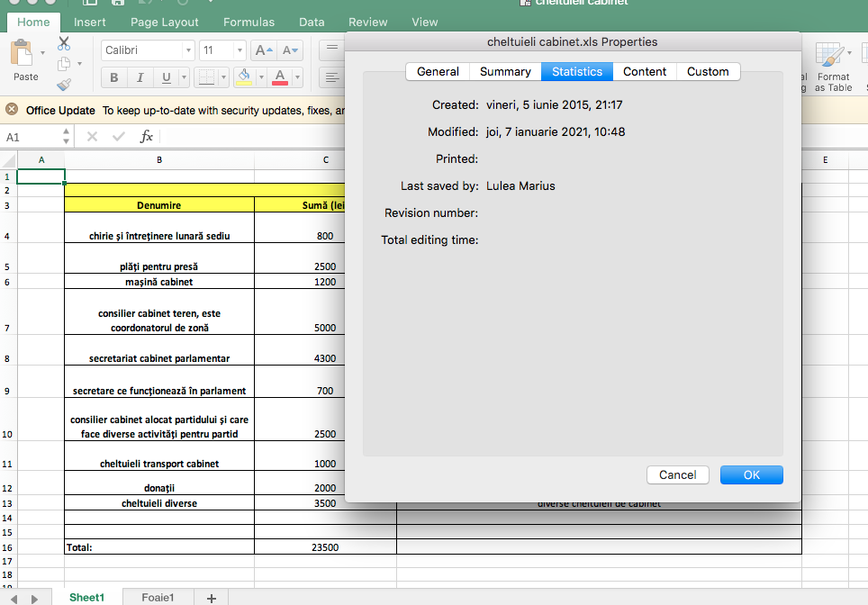This screenshot has height=605, width=868.
Task: Click cell 'cheltuieli diverse'
Action: point(159,502)
